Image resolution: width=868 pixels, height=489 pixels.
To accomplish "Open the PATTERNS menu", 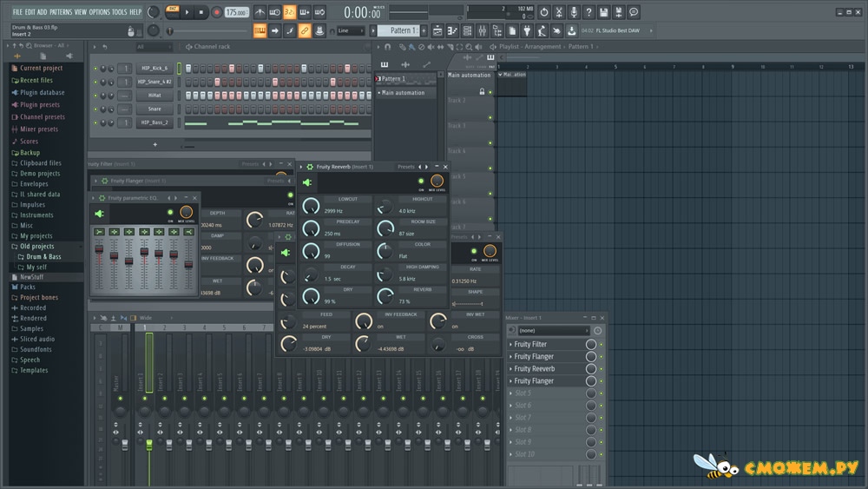I will click(61, 11).
